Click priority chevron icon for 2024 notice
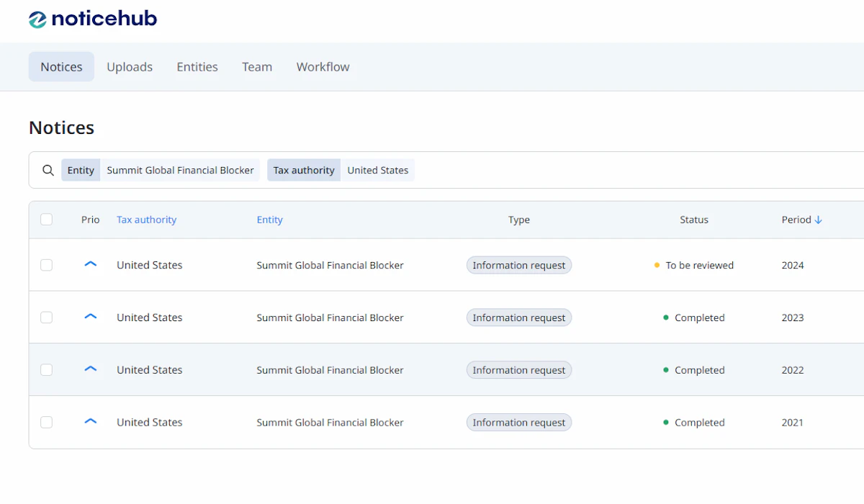This screenshot has height=504, width=864. click(90, 264)
